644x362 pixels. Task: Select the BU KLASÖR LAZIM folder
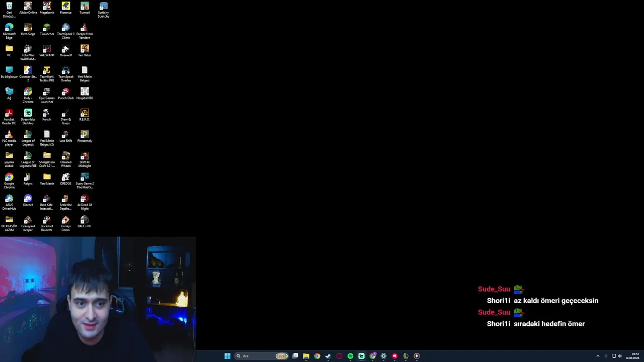click(9, 223)
